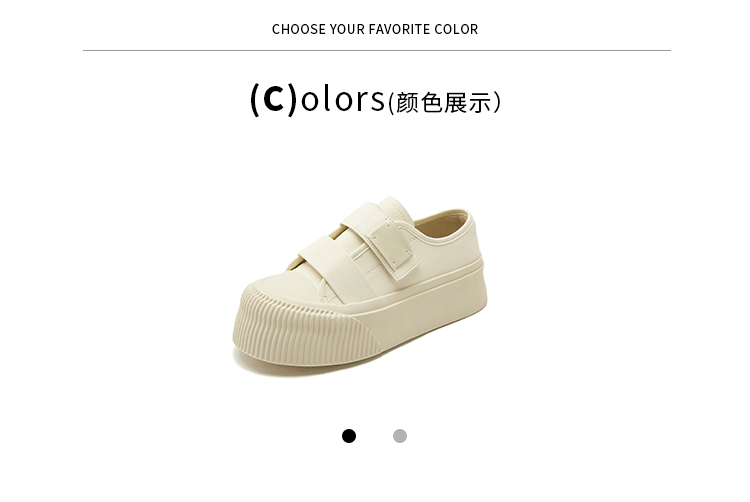Click the cream sneaker product image

tap(360, 285)
